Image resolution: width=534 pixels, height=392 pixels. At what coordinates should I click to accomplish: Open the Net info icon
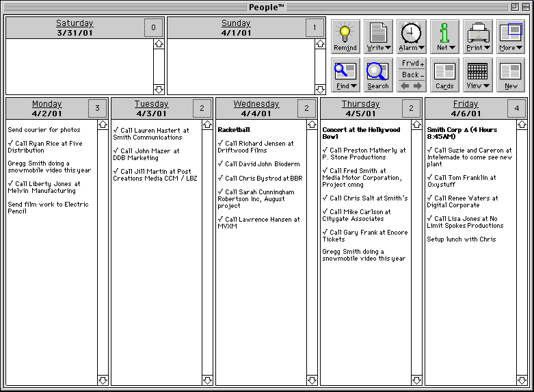click(x=444, y=36)
